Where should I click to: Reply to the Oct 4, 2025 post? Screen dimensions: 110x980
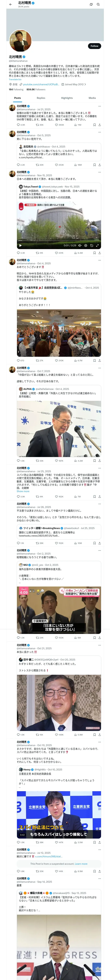pyautogui.click(x=21, y=360)
